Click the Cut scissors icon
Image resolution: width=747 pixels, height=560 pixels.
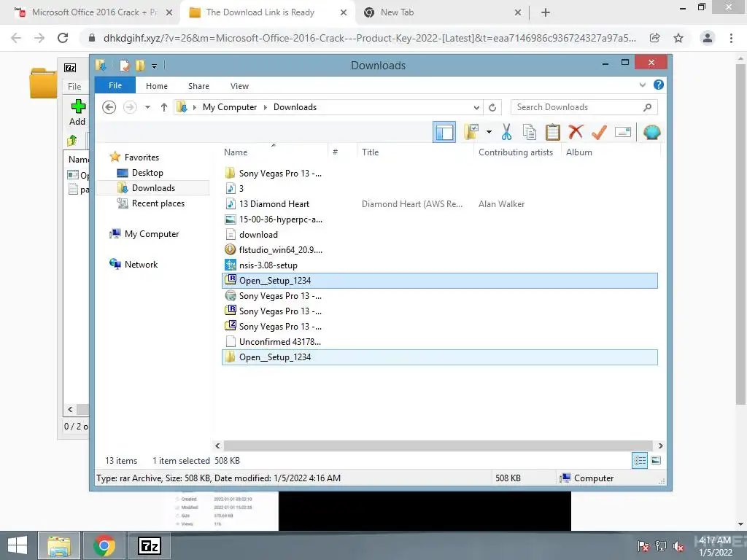pyautogui.click(x=506, y=132)
